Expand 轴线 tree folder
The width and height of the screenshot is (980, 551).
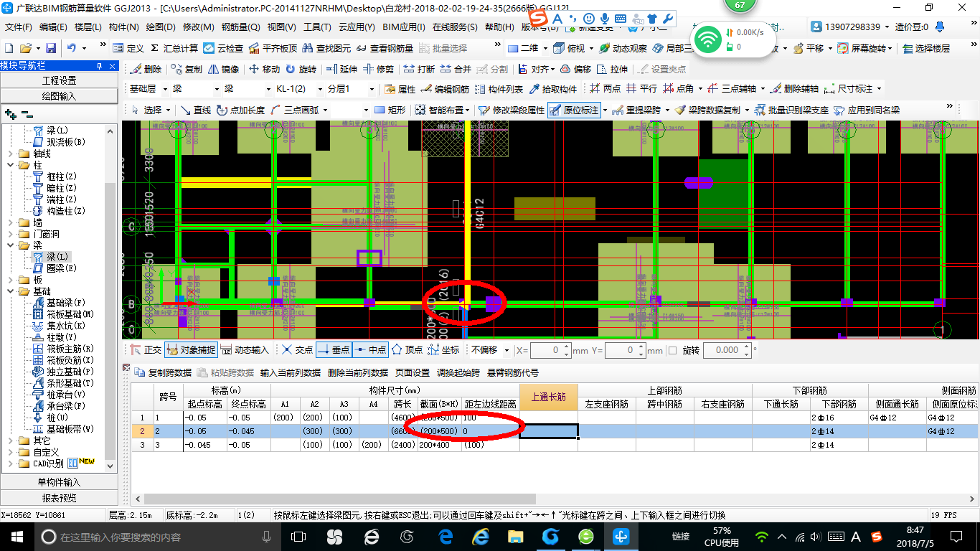(10, 154)
